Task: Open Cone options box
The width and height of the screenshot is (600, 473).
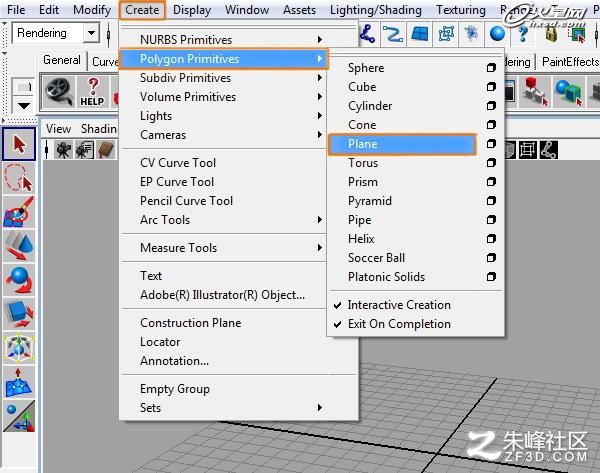Action: click(x=491, y=125)
